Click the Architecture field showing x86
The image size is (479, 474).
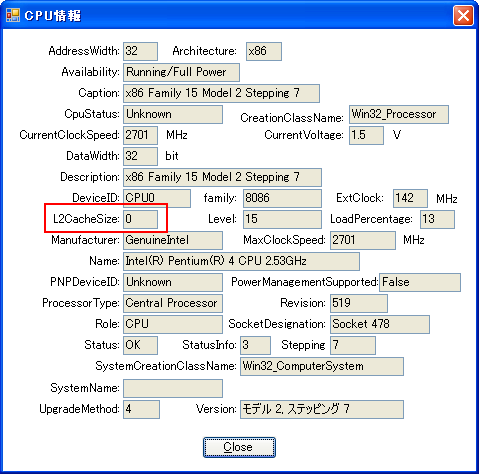[x=264, y=51]
